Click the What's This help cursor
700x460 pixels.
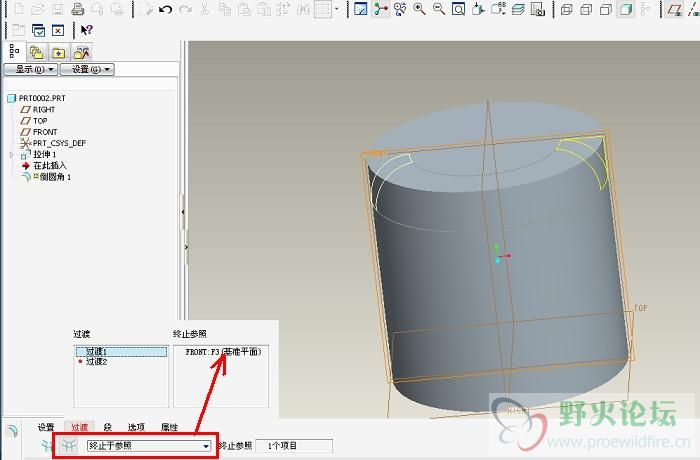click(x=86, y=30)
